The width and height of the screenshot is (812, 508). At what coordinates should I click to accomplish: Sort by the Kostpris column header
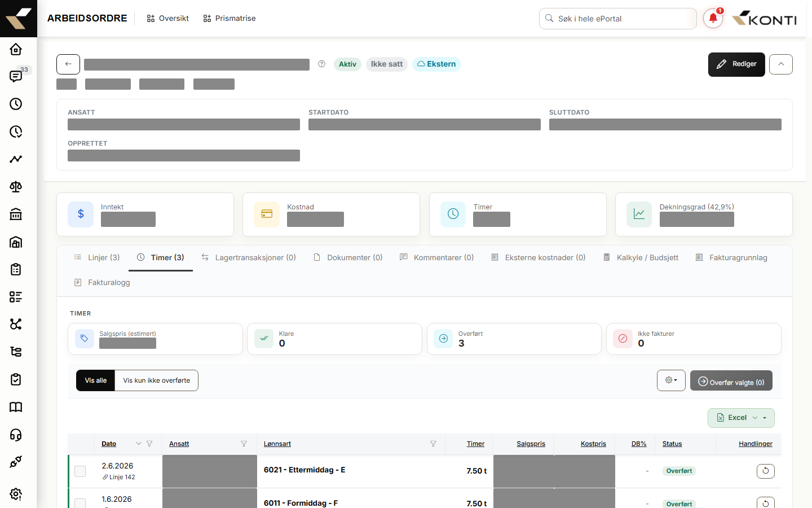(x=593, y=444)
